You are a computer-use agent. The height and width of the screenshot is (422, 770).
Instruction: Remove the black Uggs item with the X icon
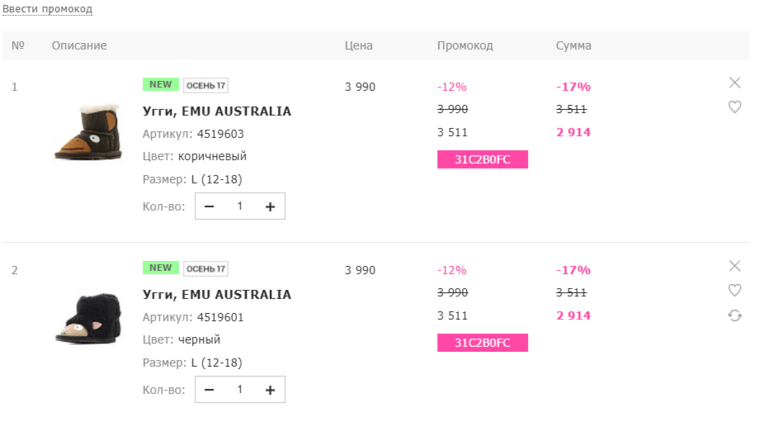click(x=735, y=266)
